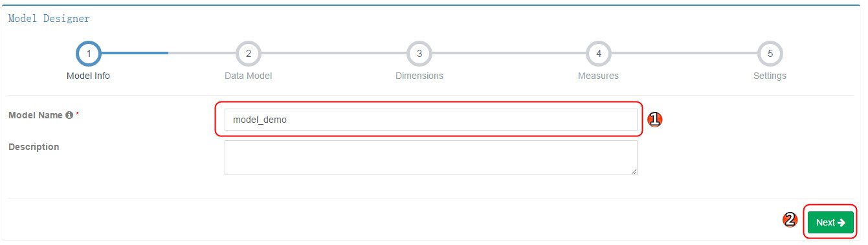Image resolution: width=868 pixels, height=245 pixels.
Task: Switch to the Data Model step label
Action: [x=248, y=76]
